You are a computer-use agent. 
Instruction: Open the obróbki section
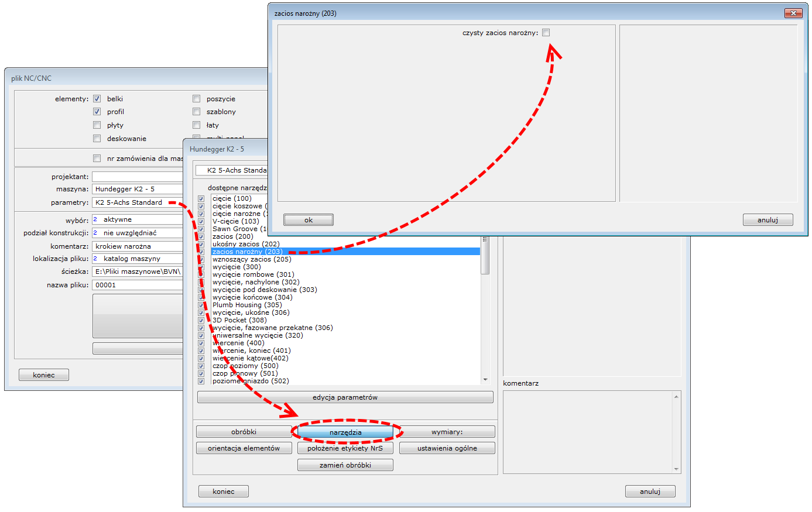(x=244, y=432)
